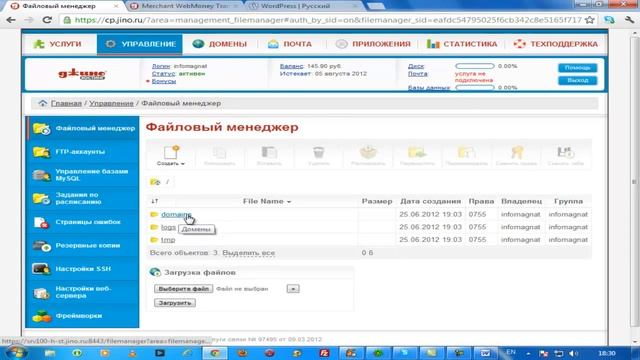Open the logs folder link
The height and width of the screenshot is (360, 640).
[168, 227]
